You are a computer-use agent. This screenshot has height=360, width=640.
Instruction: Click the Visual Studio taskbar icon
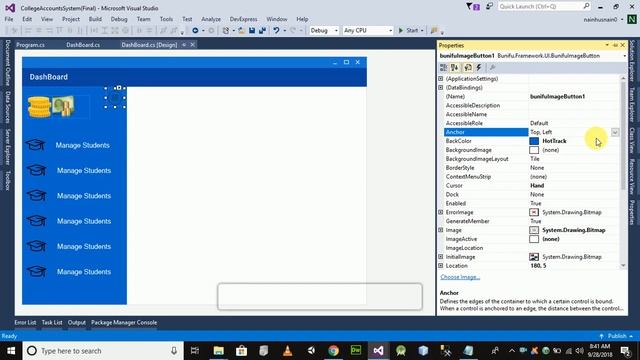click(378, 351)
